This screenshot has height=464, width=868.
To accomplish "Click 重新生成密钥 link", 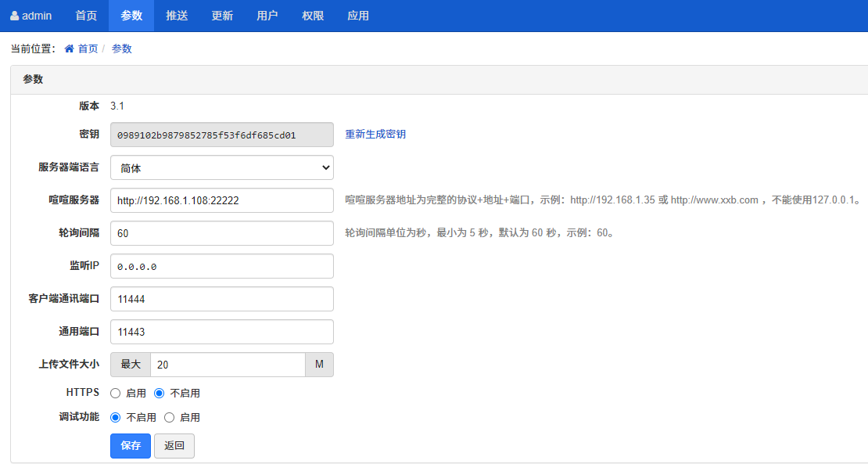I will pyautogui.click(x=375, y=134).
